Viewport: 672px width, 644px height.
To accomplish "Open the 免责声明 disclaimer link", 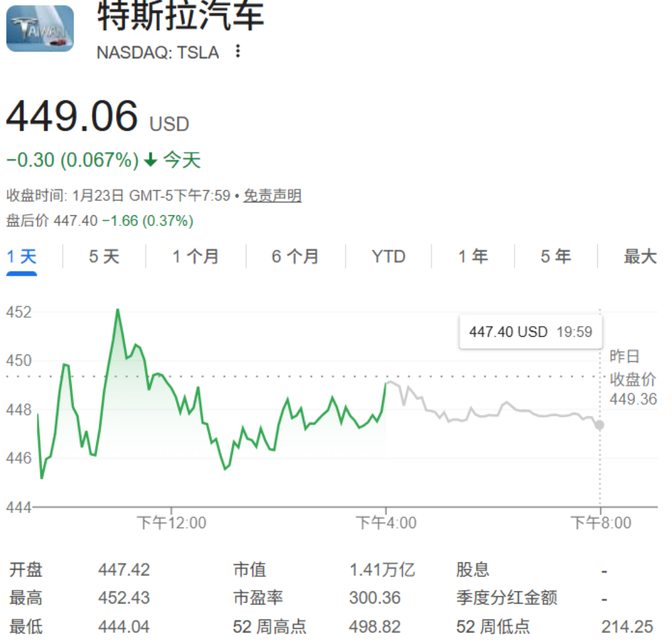I will coord(273,196).
